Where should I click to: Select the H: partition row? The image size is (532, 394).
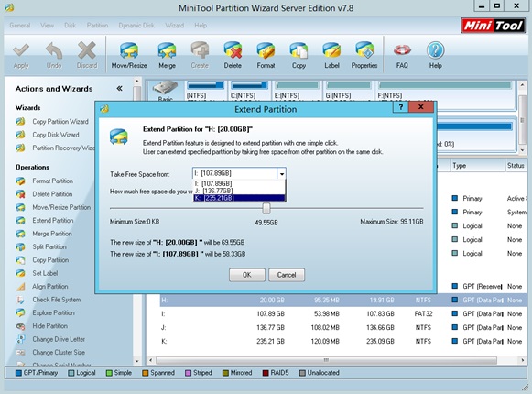click(343, 301)
